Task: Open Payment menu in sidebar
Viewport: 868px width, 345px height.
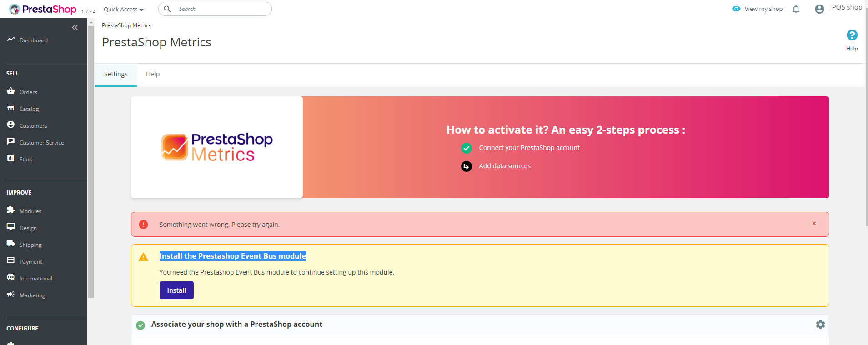Action: 31,262
